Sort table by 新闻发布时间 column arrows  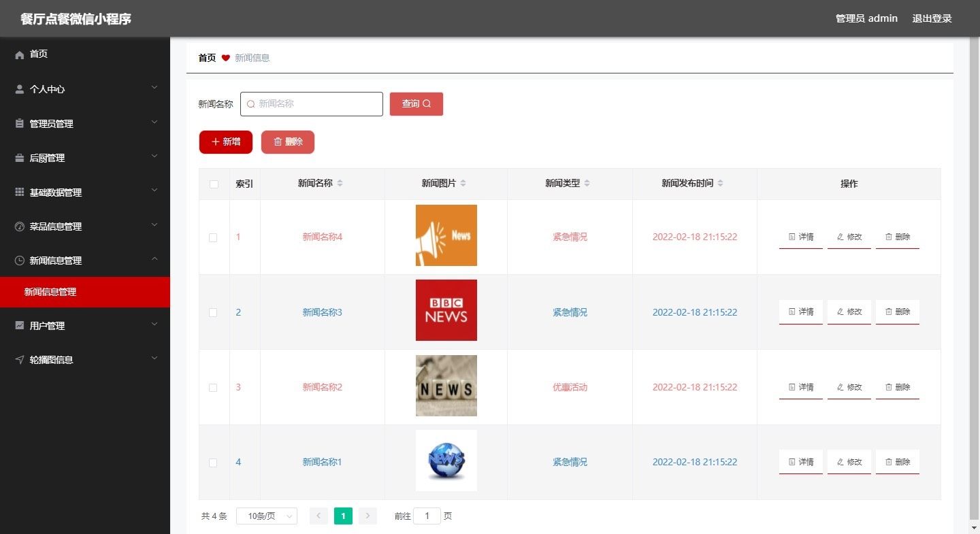click(x=721, y=184)
